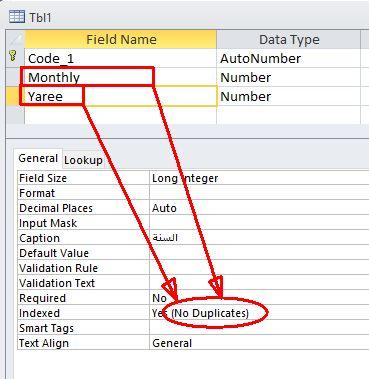
Task: Open the Number data type for Monthly
Action: [x=289, y=77]
